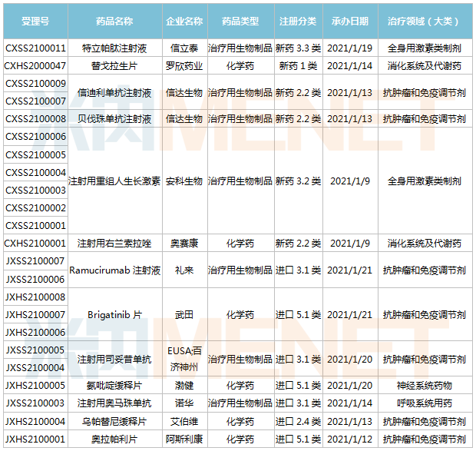Click the 药品类型 column header
Screen dimensions: 476x451
[240, 22]
